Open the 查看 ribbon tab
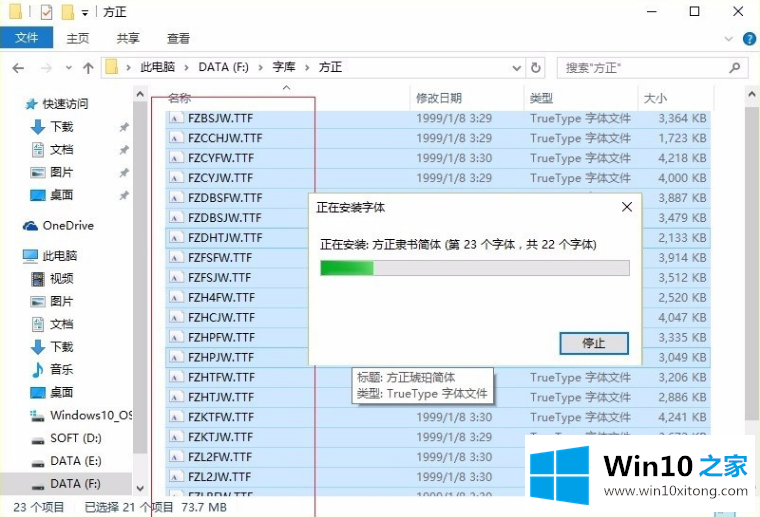This screenshot has height=517, width=760. [178, 38]
